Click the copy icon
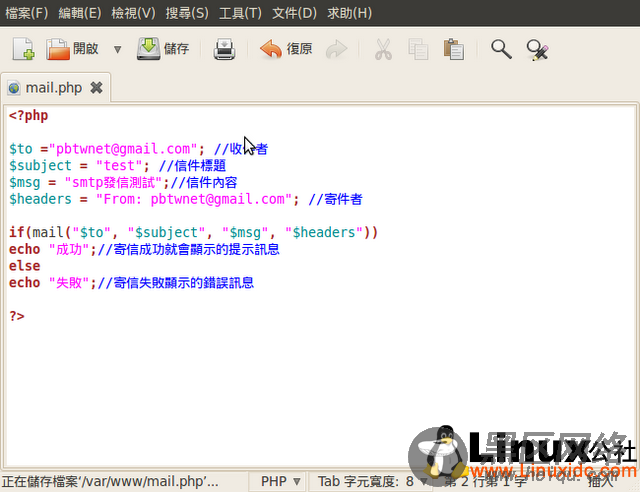The image size is (640, 492). click(x=418, y=49)
